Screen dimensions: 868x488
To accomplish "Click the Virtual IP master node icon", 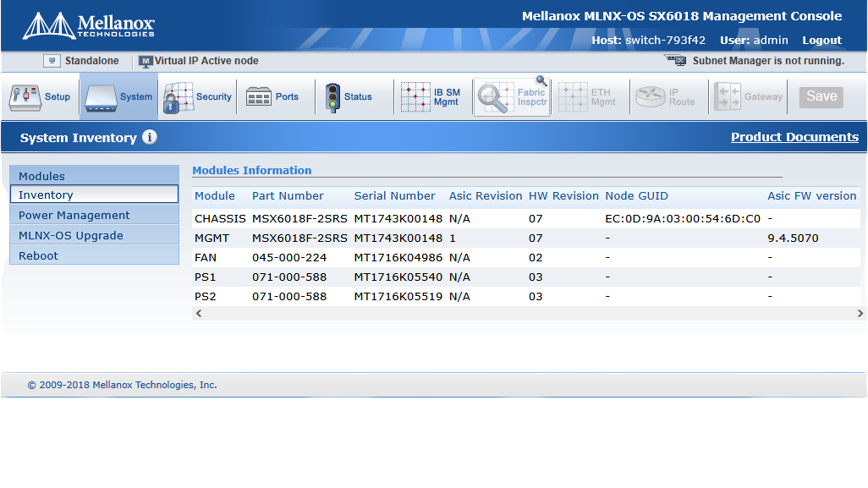I will [x=145, y=62].
